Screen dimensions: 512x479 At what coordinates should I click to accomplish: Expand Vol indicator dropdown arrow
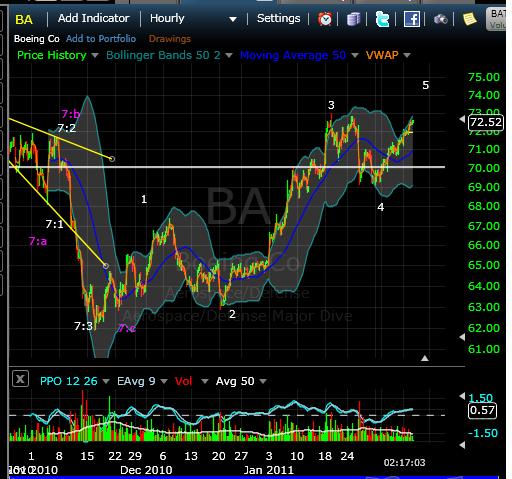205,381
